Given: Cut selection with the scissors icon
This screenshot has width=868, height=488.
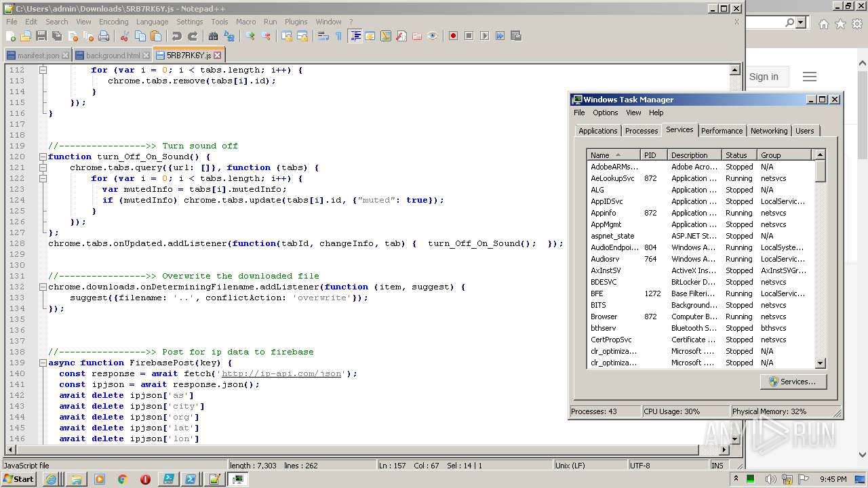Looking at the screenshot, I should click(125, 36).
